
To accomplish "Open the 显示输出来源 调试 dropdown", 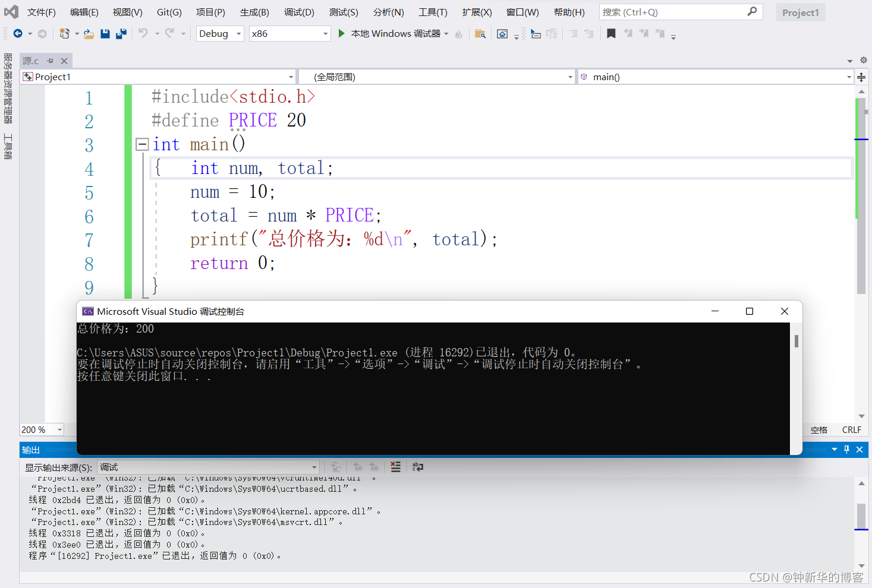I will [208, 467].
